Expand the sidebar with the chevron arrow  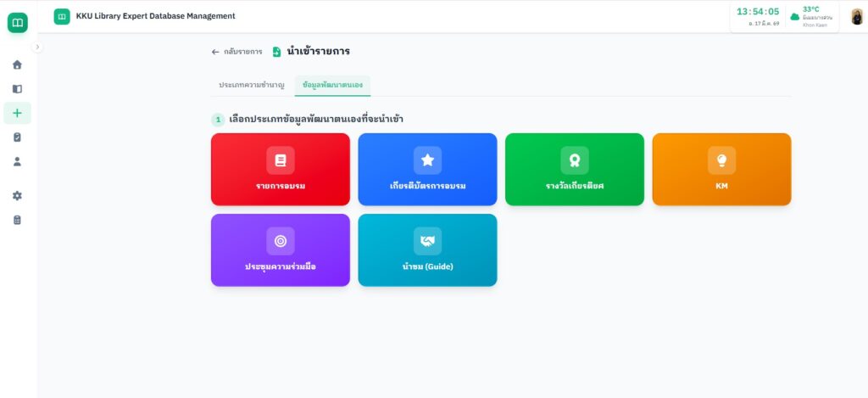click(x=37, y=48)
